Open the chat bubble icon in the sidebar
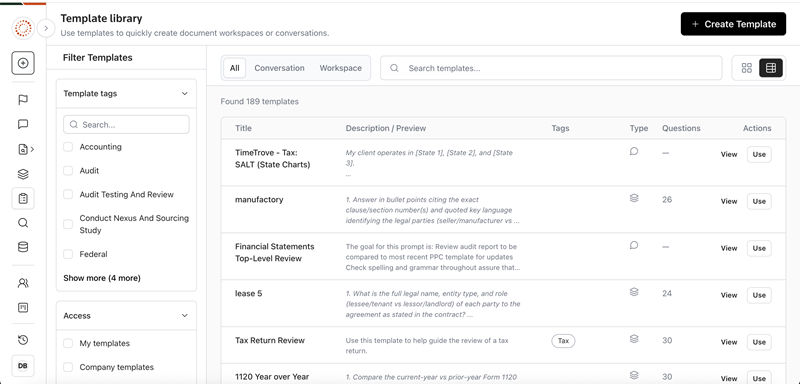The image size is (800, 385). 23,124
